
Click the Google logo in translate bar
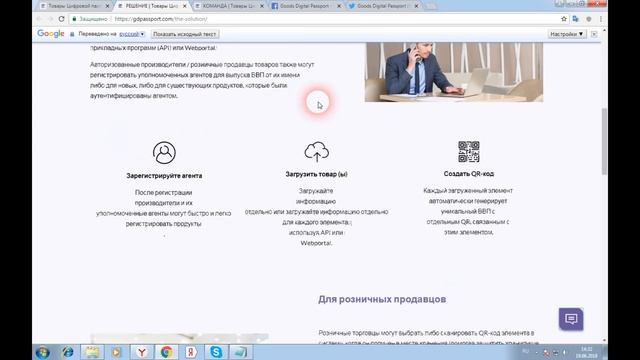click(x=51, y=34)
